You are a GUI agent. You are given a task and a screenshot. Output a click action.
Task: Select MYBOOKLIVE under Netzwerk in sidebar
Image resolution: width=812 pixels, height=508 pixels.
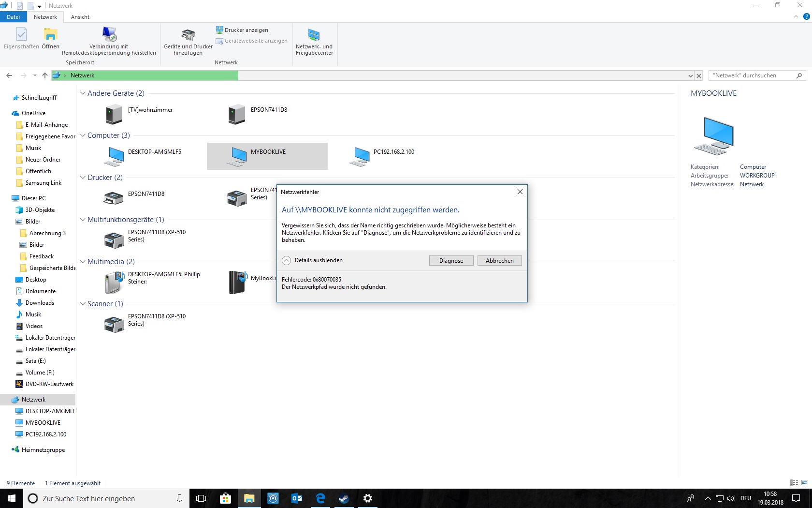43,423
